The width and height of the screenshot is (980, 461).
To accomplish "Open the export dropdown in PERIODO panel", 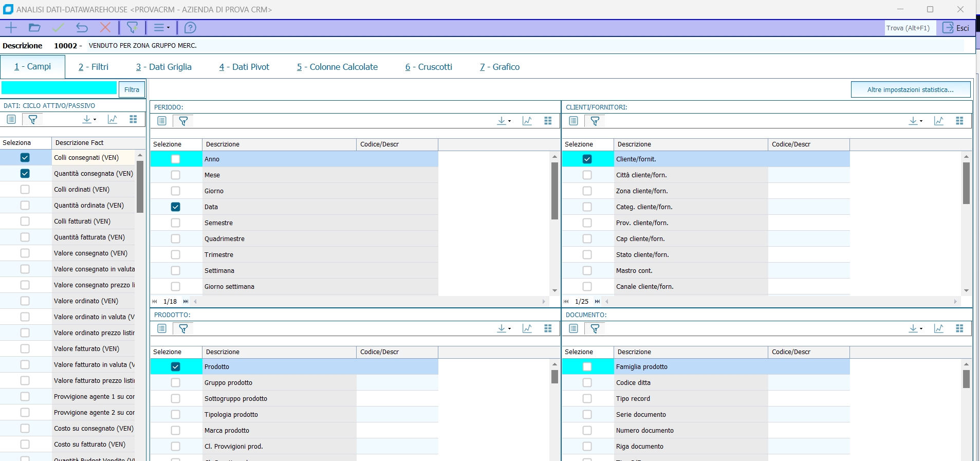I will 504,121.
